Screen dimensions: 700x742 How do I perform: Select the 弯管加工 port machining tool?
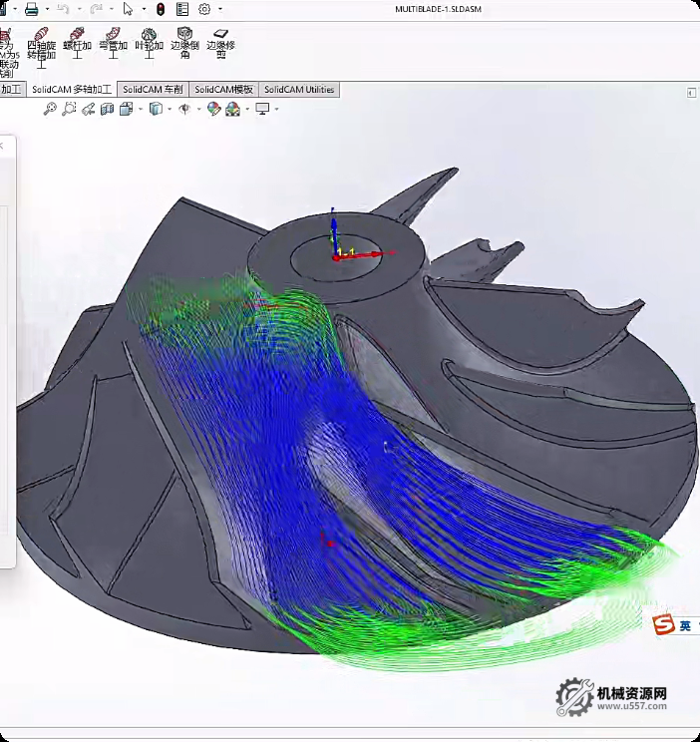pos(113,44)
